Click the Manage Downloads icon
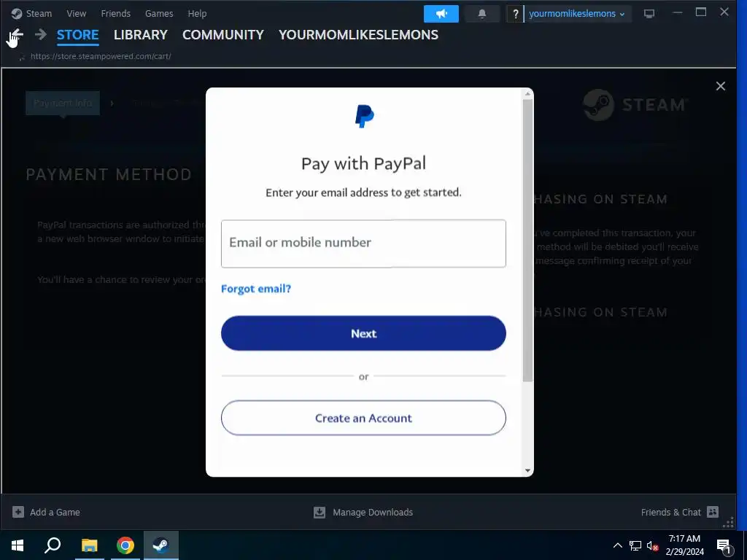Screen dimensions: 747x560 click(320, 512)
